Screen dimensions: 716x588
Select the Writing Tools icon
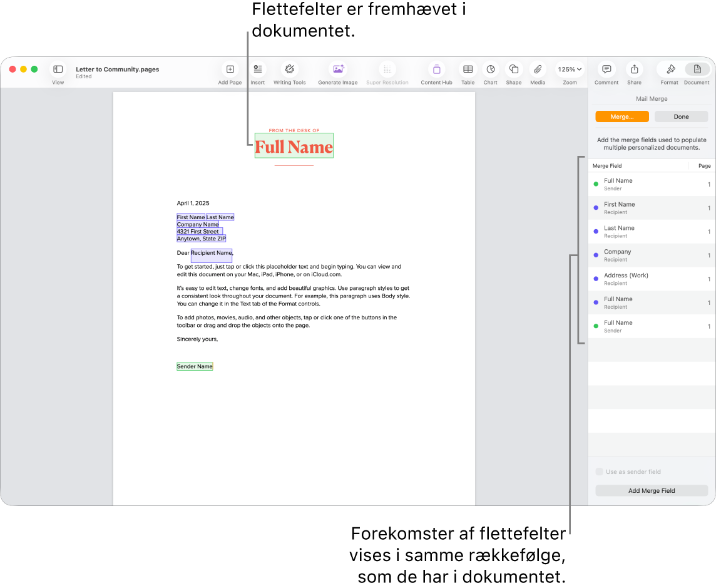tap(289, 69)
